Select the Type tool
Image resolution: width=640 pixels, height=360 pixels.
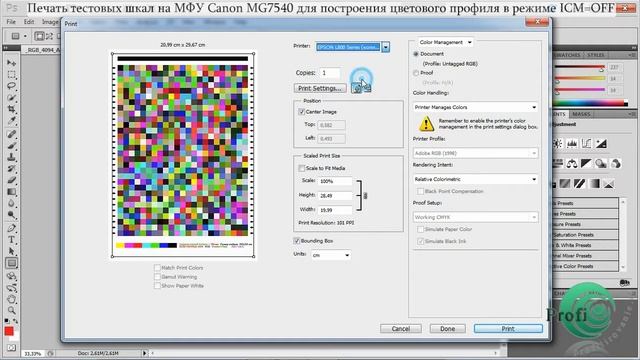coord(11,240)
